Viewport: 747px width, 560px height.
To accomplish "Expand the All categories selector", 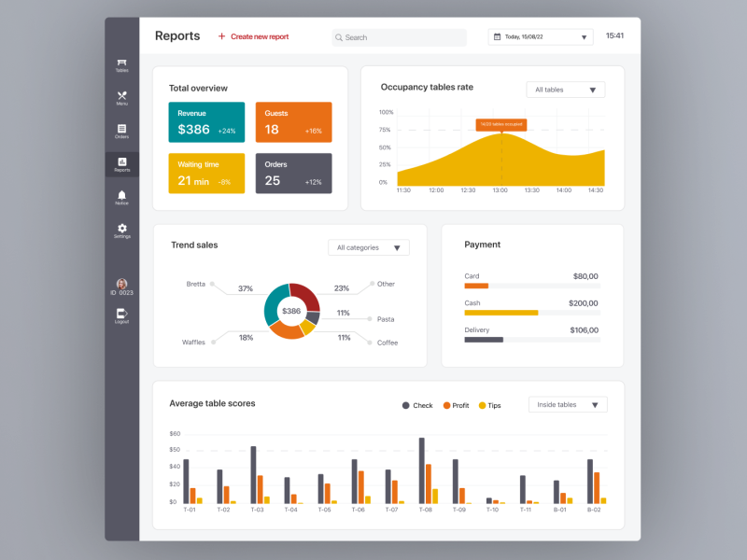I will (368, 247).
